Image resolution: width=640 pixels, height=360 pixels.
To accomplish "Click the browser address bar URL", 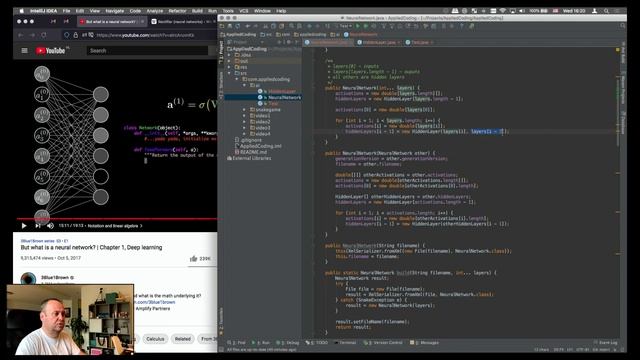I will [145, 36].
